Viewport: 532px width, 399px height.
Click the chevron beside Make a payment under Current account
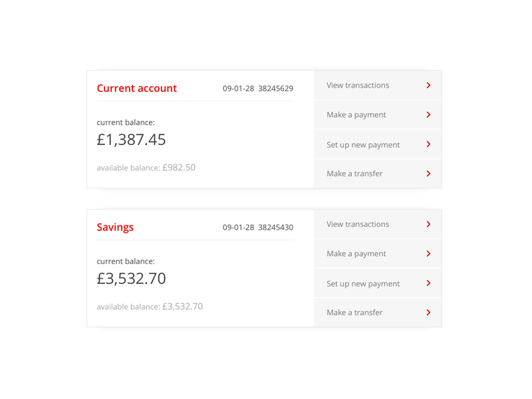428,114
